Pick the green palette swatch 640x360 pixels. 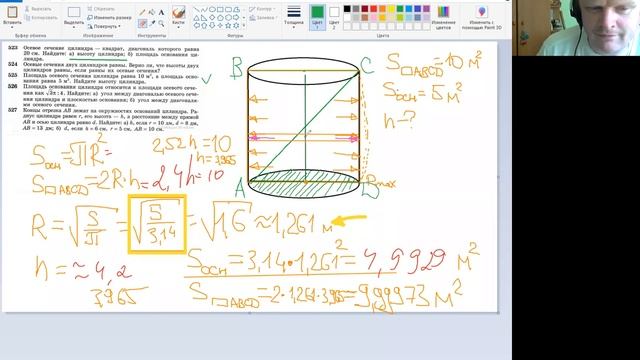click(x=400, y=9)
